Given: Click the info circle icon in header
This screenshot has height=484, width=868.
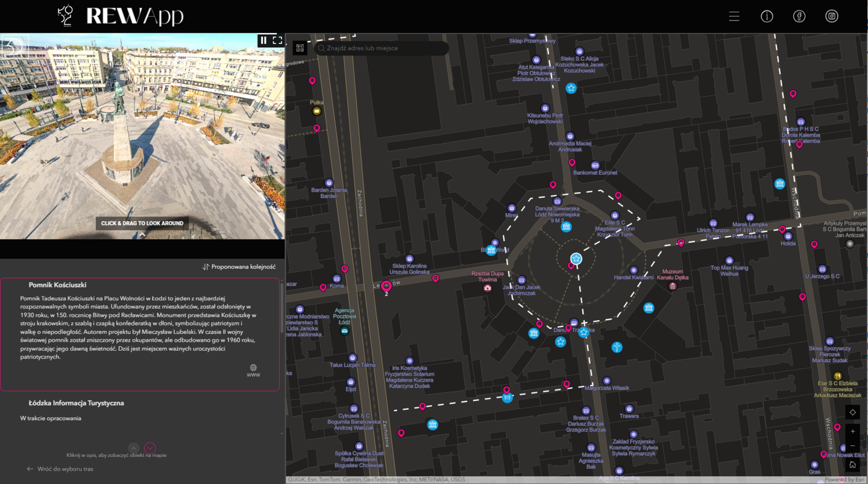Looking at the screenshot, I should pos(767,16).
